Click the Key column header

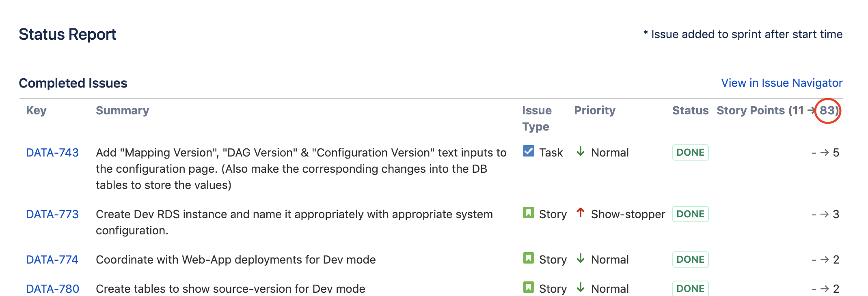(36, 110)
